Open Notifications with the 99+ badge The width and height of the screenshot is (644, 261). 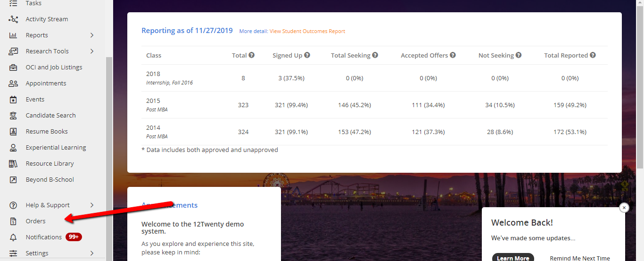click(x=44, y=237)
